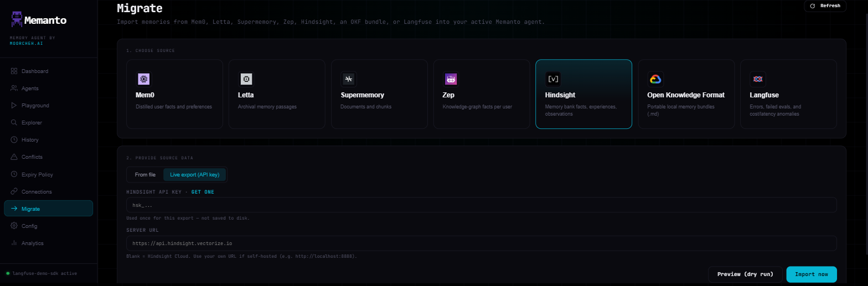The image size is (868, 286).
Task: Click Preview (dry run) button
Action: (745, 274)
